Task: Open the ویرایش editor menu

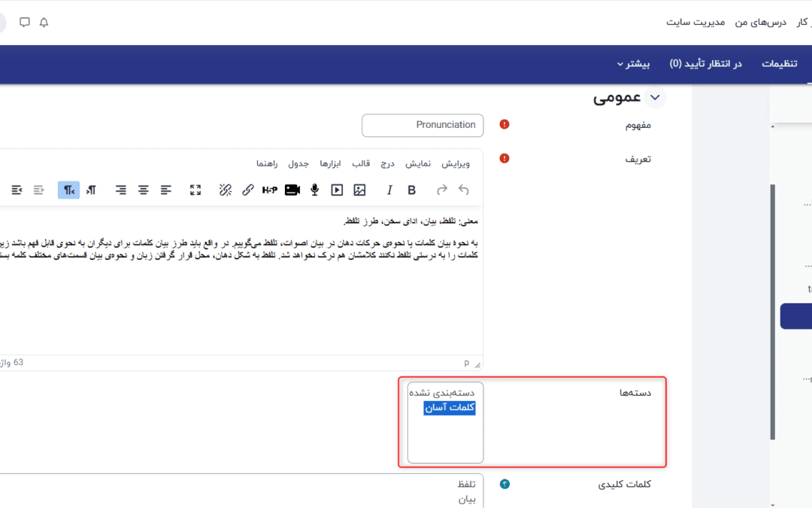Action: [455, 163]
